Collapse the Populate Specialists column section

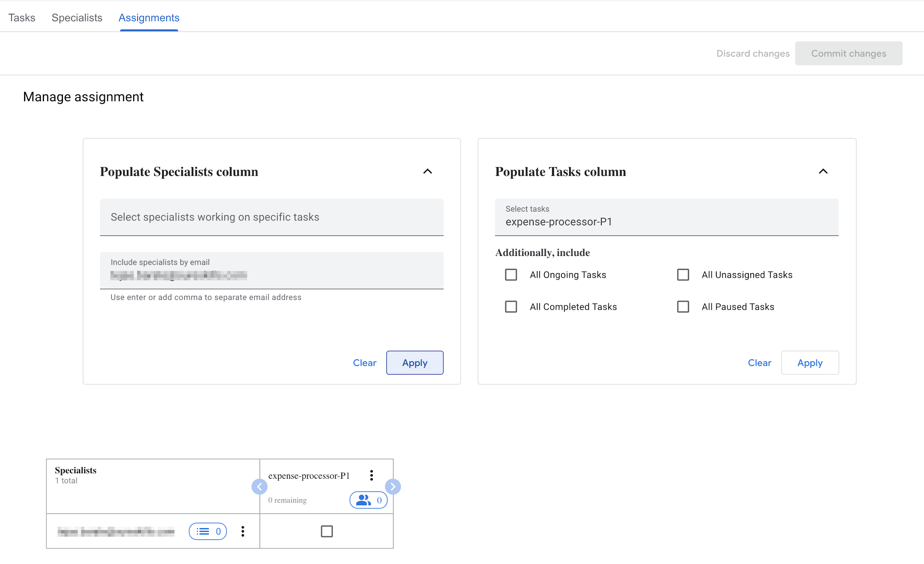(428, 171)
